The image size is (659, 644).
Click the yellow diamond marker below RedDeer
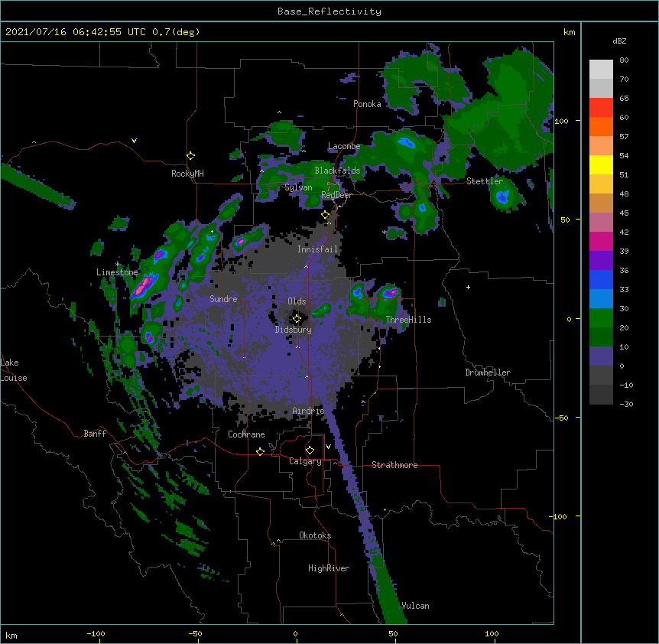click(326, 215)
